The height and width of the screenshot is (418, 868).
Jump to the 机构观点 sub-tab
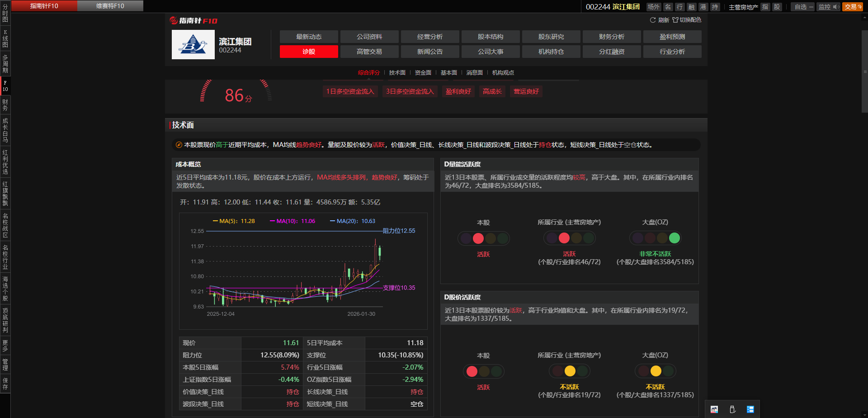click(503, 73)
